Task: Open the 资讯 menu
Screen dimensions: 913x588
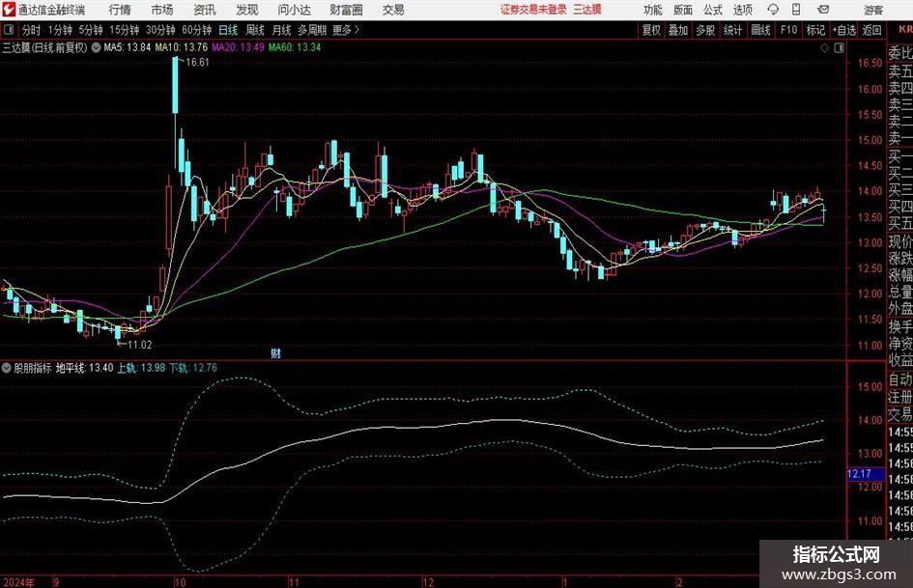Action: [205, 10]
